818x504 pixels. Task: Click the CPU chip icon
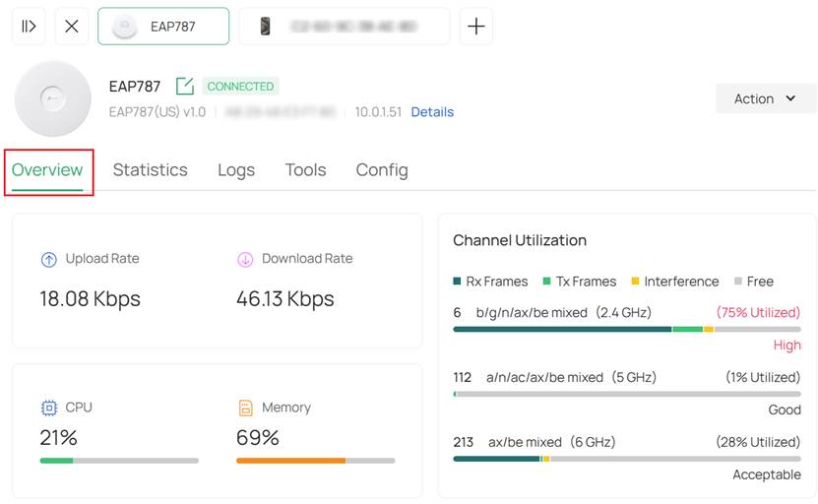click(x=49, y=408)
